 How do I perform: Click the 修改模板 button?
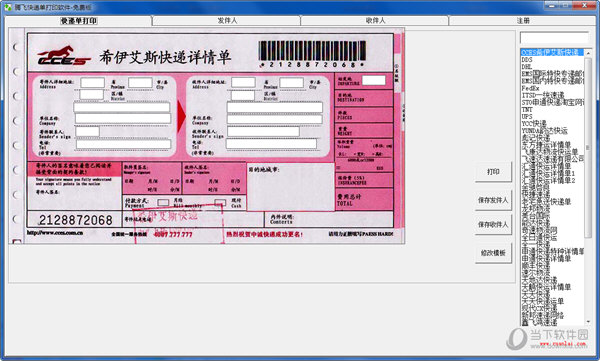point(493,253)
